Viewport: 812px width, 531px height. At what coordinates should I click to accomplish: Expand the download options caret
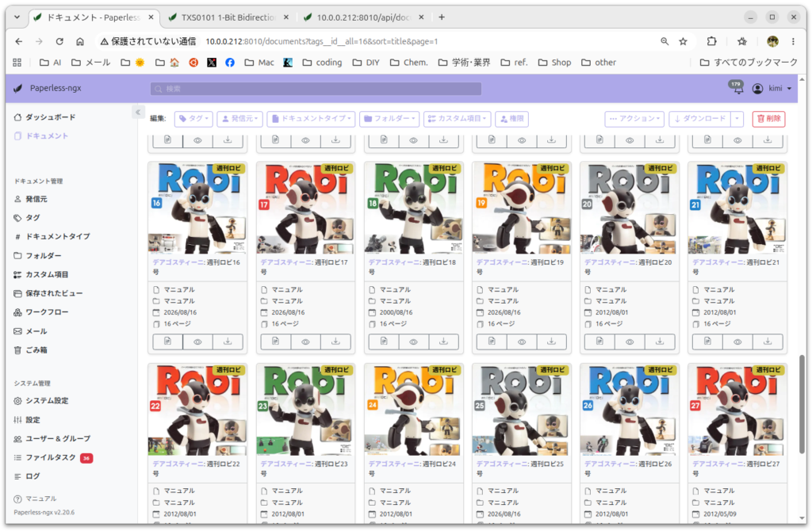[737, 119]
